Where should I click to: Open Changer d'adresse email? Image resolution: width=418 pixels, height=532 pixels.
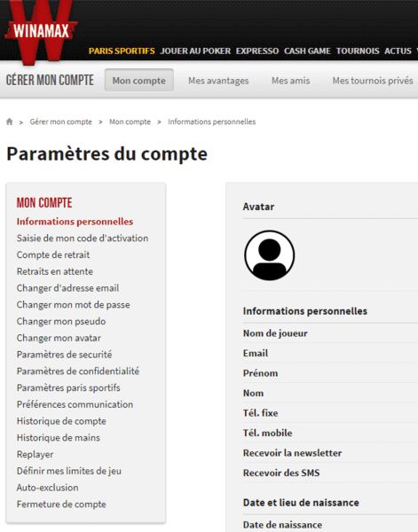tap(68, 288)
